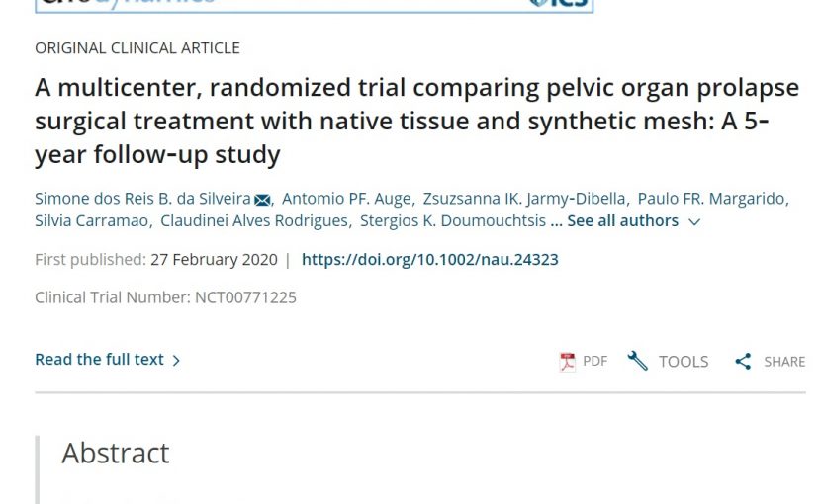Click See all authors link
The width and height of the screenshot is (821, 504).
622,220
